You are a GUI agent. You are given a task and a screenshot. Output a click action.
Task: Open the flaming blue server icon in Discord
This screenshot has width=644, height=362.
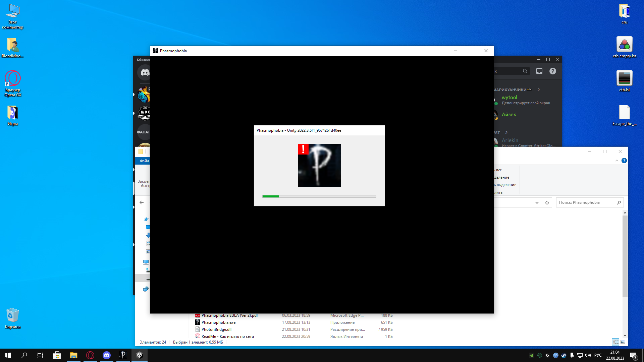(144, 95)
